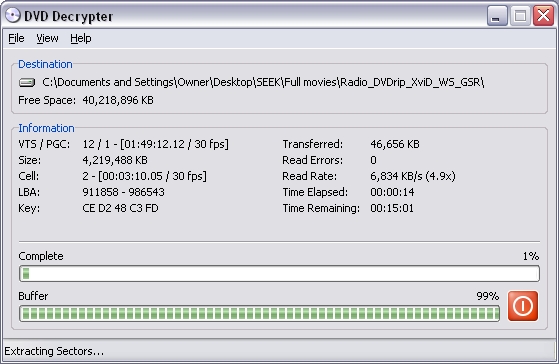Click the Transferred value 46,656 KB
This screenshot has width=559, height=364.
click(x=395, y=144)
